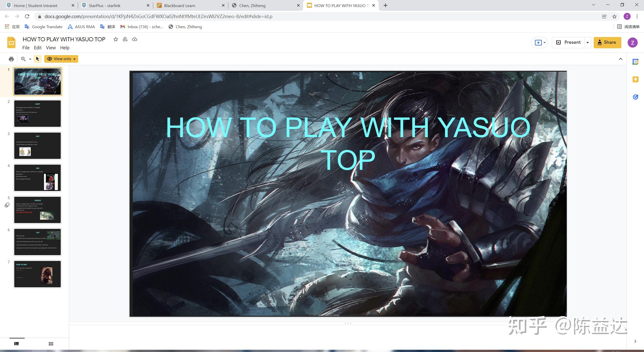Viewport: 644px width, 352px height.
Task: Open the Edit menu
Action: click(x=38, y=48)
